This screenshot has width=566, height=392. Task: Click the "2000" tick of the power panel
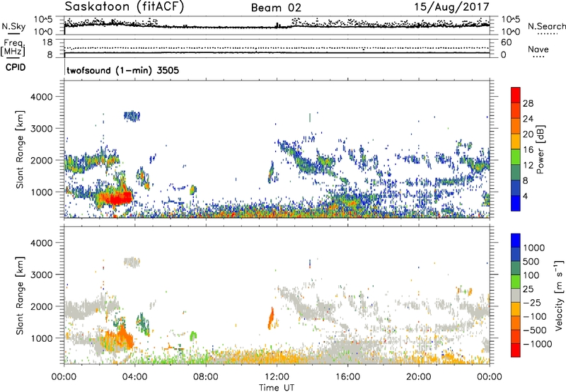[42, 160]
